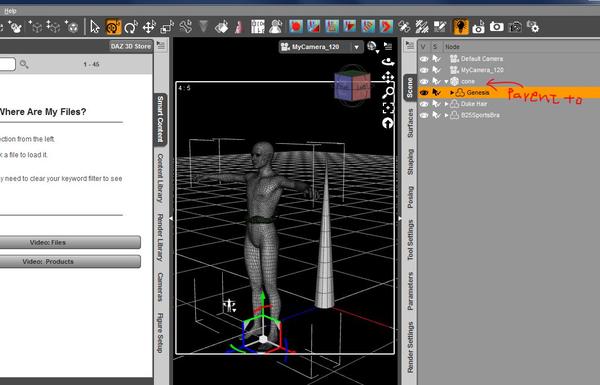This screenshot has height=385, width=600.
Task: Toggle selectability for Genesis node
Action: tap(436, 93)
